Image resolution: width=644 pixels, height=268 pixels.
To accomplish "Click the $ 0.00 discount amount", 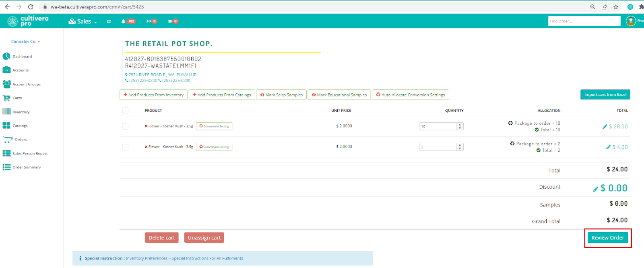I will 614,188.
